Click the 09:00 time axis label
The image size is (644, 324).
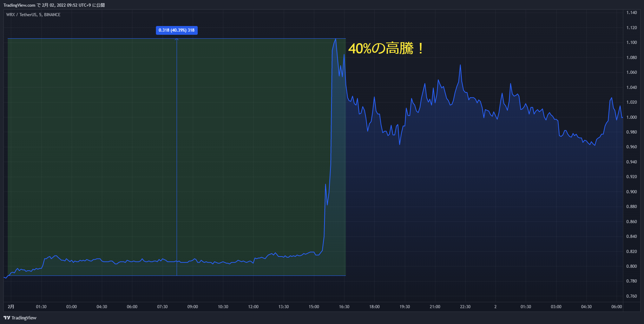(x=193, y=307)
